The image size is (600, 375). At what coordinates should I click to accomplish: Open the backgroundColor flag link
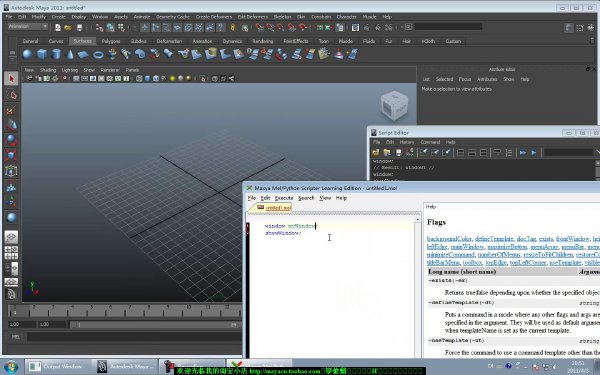(449, 238)
